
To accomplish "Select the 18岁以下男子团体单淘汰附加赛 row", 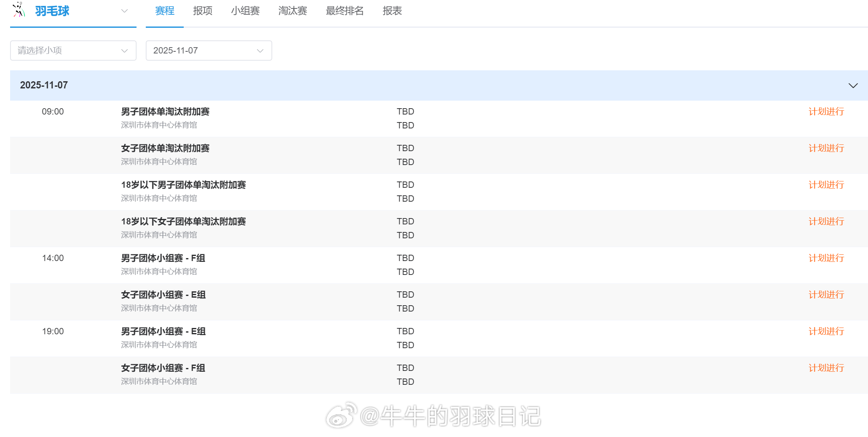I will pos(183,185).
